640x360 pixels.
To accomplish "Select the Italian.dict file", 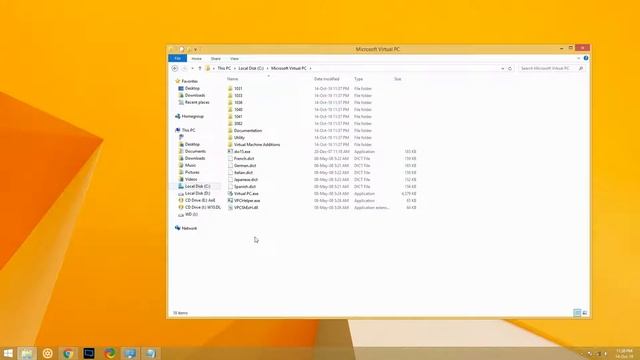I will [243, 172].
